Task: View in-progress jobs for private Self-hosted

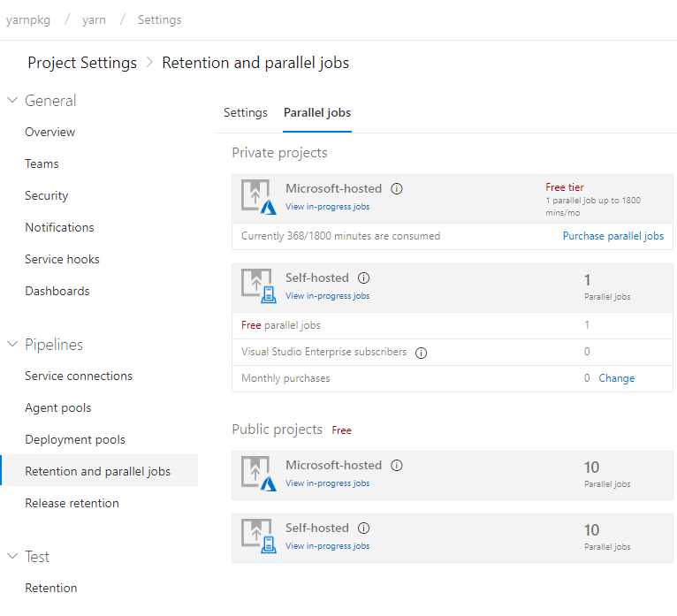Action: point(327,296)
